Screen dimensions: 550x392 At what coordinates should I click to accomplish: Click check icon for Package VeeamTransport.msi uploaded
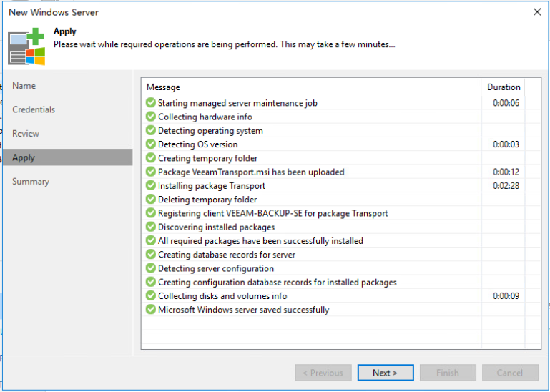point(151,172)
